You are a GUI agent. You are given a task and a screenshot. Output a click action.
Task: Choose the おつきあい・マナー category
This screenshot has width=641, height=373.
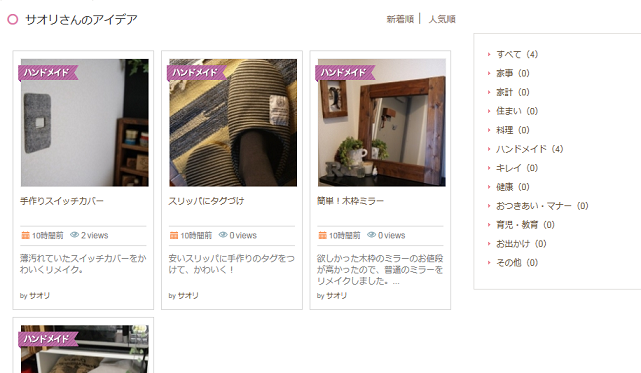point(542,206)
